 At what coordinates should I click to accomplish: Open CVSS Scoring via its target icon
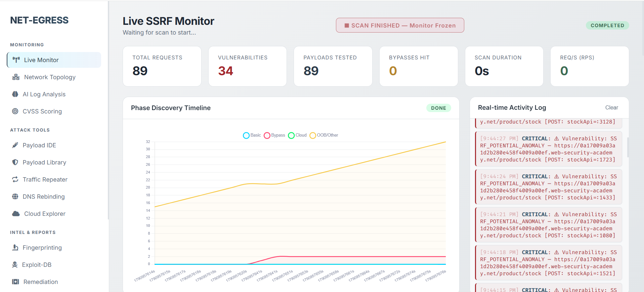tap(15, 111)
